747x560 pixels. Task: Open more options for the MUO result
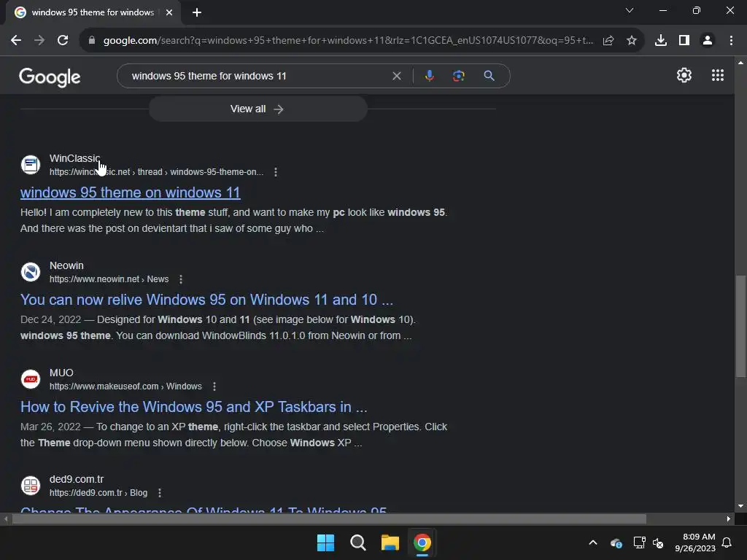[x=214, y=386]
